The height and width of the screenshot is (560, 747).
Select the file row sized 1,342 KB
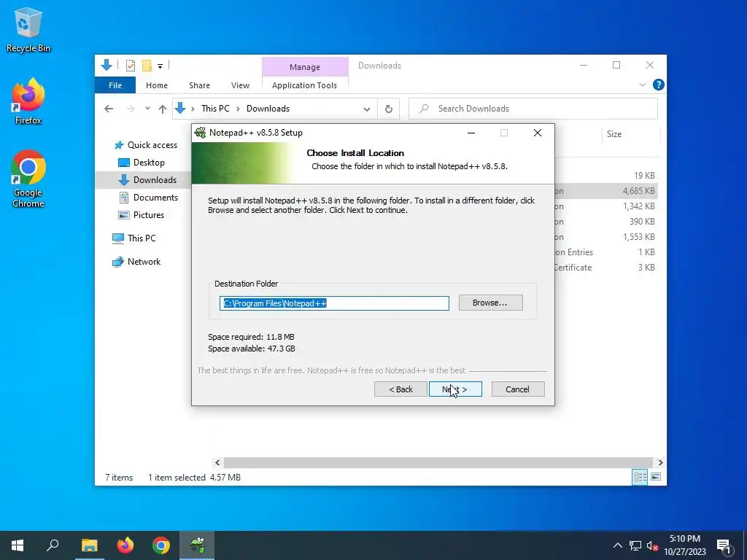click(606, 206)
